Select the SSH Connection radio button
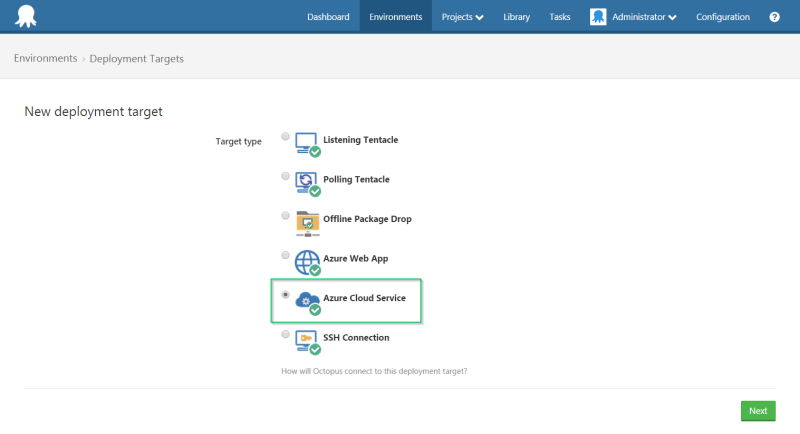This screenshot has width=800, height=434. coord(286,334)
